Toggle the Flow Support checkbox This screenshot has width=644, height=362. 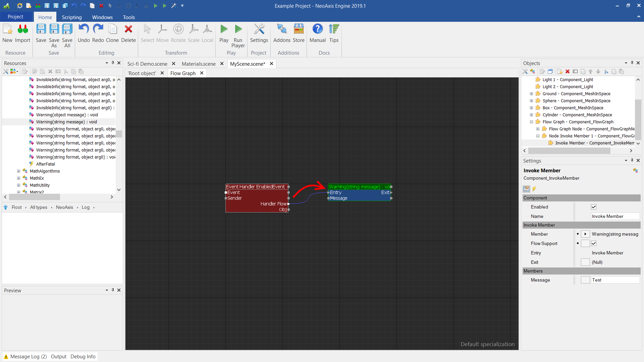pos(594,243)
